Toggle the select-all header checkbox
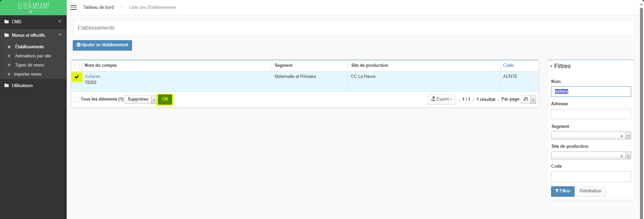644x219 pixels. (77, 66)
